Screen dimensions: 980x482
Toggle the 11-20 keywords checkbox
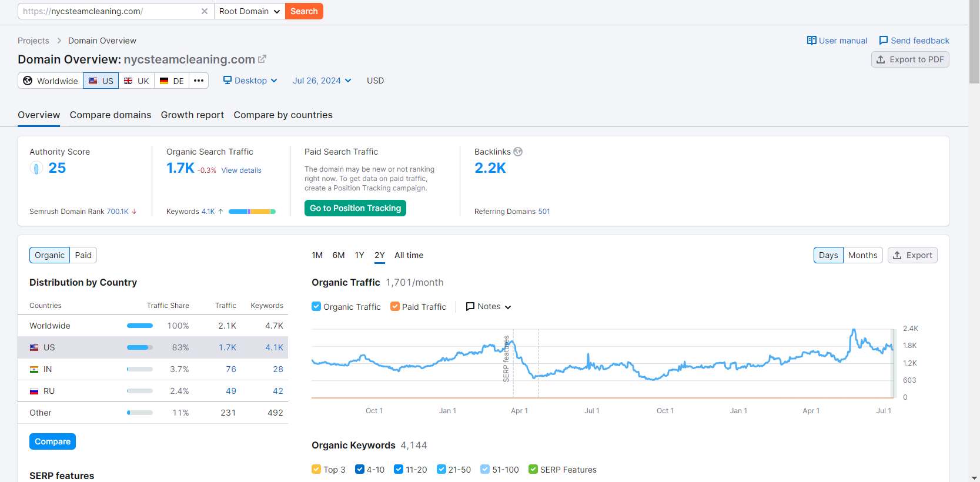click(399, 469)
